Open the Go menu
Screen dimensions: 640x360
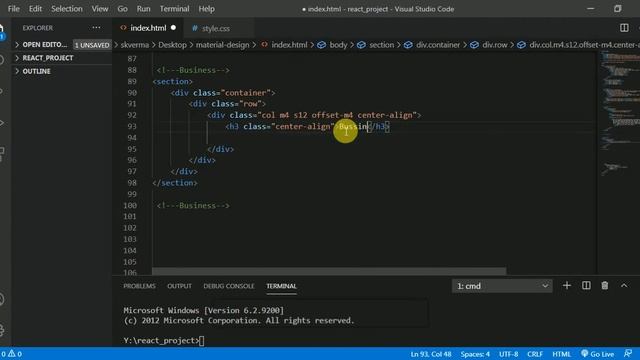point(122,9)
